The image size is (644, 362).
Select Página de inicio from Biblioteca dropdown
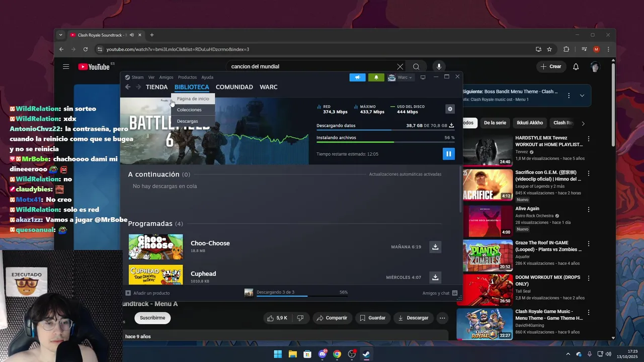[x=193, y=99]
